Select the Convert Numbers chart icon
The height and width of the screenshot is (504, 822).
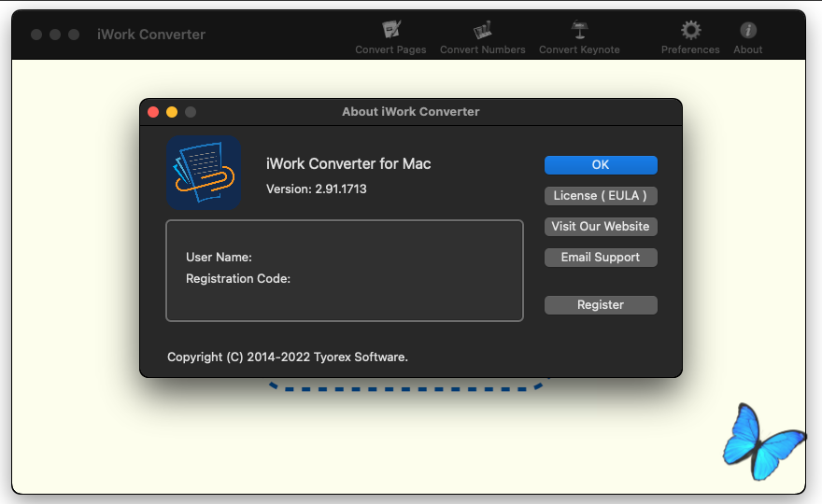coord(482,30)
